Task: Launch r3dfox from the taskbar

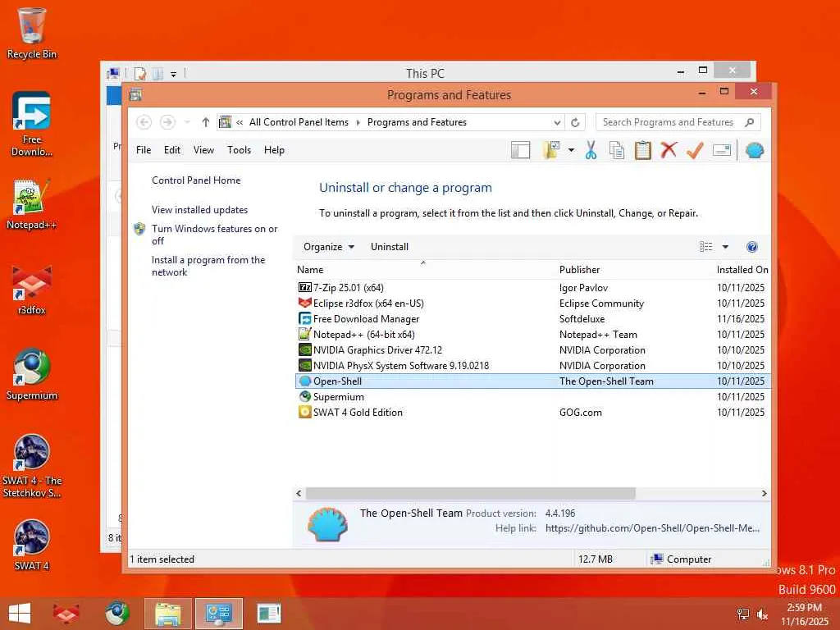Action: (66, 614)
